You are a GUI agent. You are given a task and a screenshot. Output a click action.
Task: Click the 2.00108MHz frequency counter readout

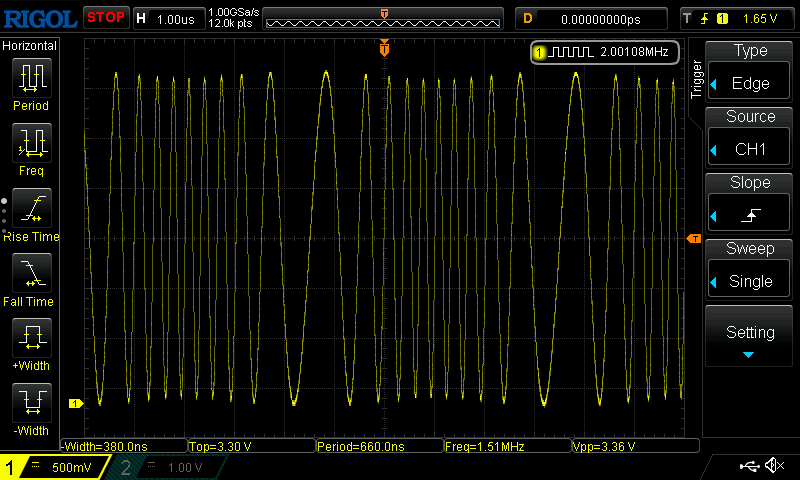click(x=634, y=52)
